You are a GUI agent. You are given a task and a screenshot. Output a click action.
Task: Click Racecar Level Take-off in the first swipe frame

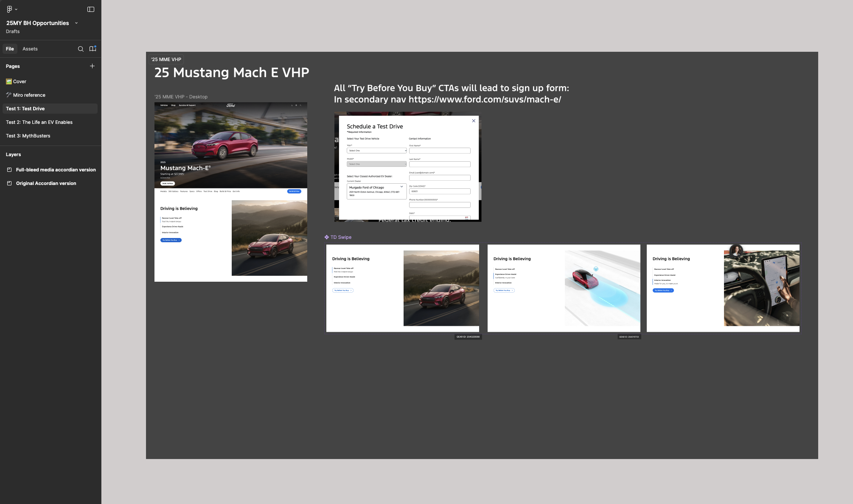click(x=343, y=268)
